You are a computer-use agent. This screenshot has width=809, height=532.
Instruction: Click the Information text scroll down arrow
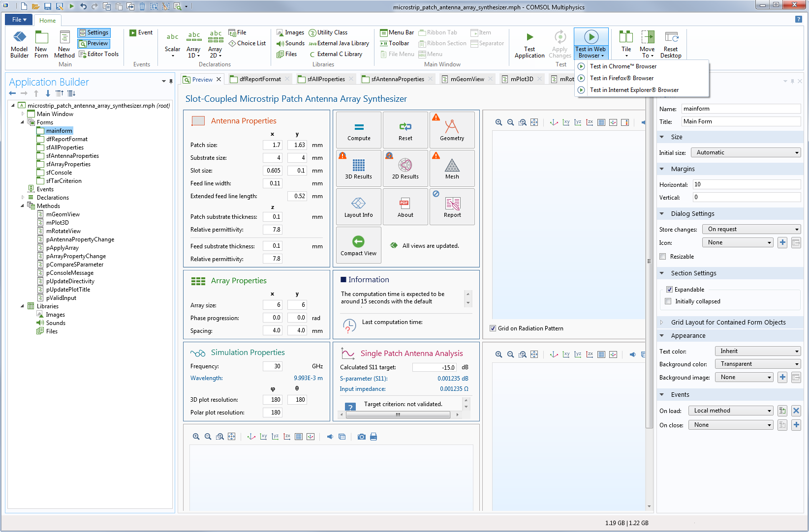tap(468, 303)
